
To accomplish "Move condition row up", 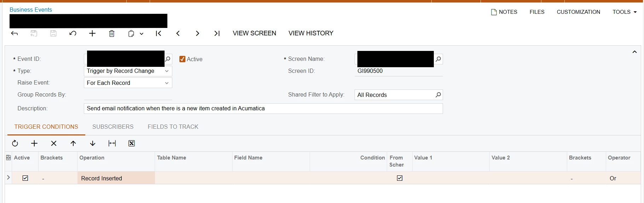I will [73, 143].
